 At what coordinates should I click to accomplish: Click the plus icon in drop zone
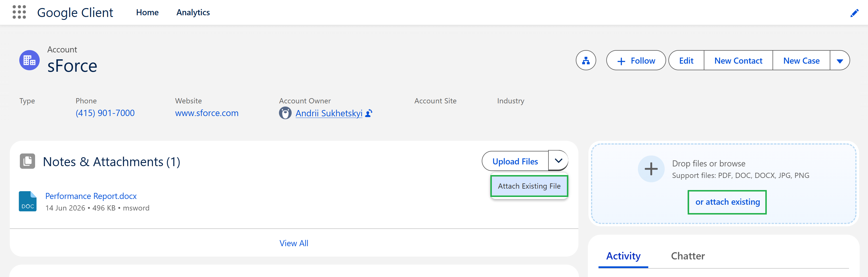[651, 169]
